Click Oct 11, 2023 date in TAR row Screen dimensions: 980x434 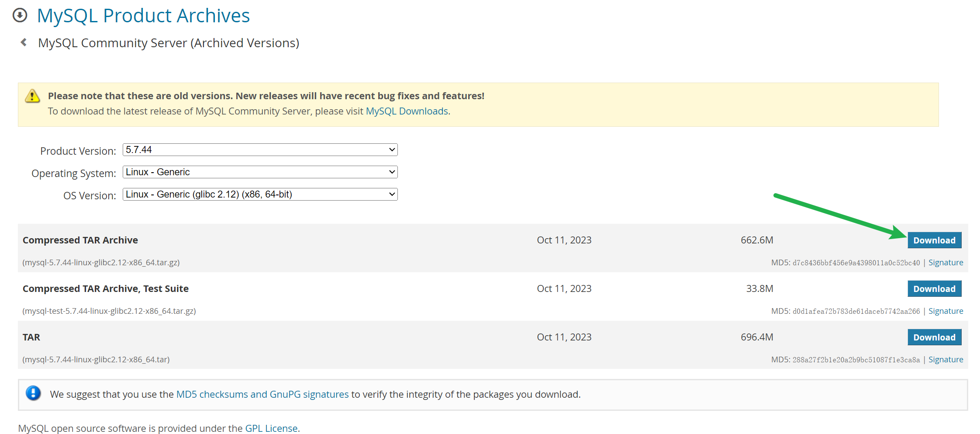pos(564,337)
